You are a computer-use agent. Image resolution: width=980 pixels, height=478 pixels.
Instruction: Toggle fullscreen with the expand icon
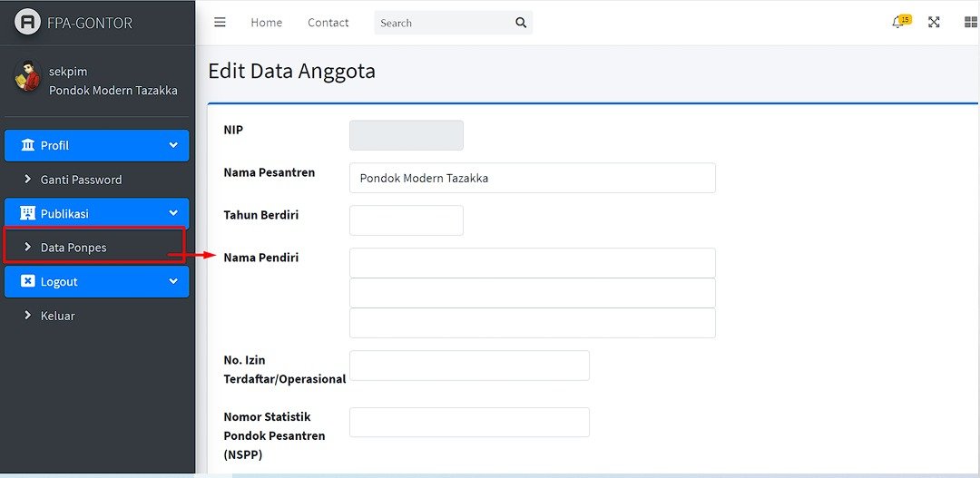tap(934, 23)
